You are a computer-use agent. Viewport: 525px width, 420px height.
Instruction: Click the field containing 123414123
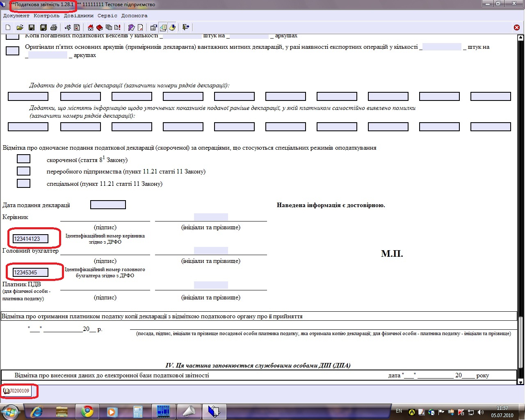(30, 239)
